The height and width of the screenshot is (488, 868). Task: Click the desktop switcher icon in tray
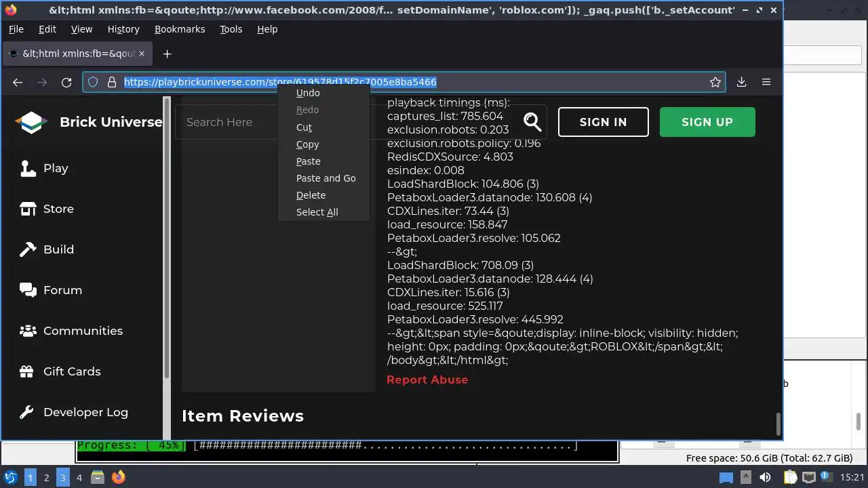[726, 477]
